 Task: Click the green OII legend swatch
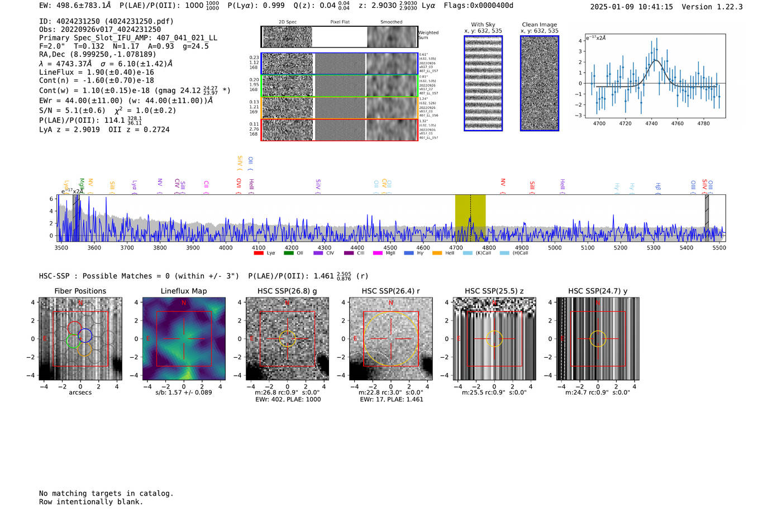tap(289, 253)
